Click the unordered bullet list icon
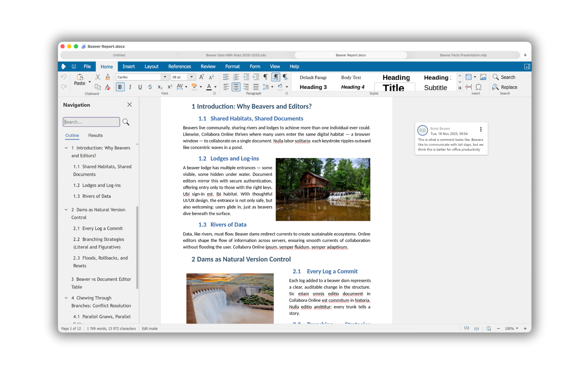The image size is (588, 382). (x=226, y=77)
